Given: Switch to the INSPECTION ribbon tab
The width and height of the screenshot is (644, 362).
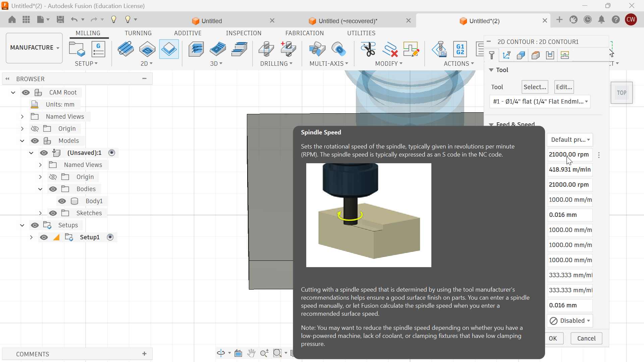Looking at the screenshot, I should click(x=244, y=33).
